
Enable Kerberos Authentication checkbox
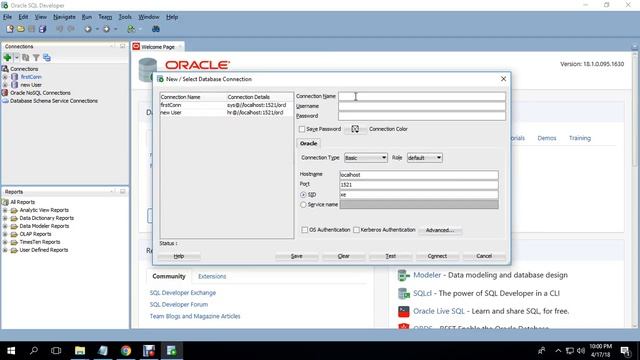point(356,230)
